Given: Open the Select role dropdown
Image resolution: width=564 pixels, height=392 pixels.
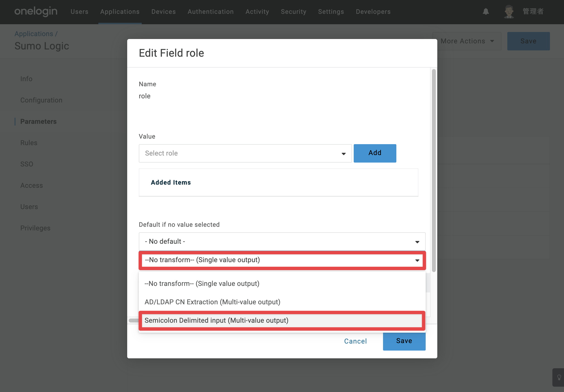Looking at the screenshot, I should click(x=245, y=153).
